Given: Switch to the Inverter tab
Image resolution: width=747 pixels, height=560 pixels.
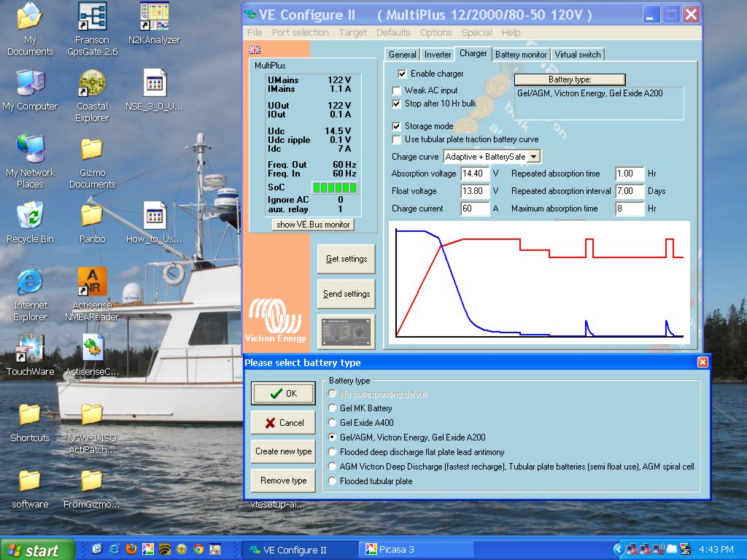Looking at the screenshot, I should pyautogui.click(x=438, y=55).
